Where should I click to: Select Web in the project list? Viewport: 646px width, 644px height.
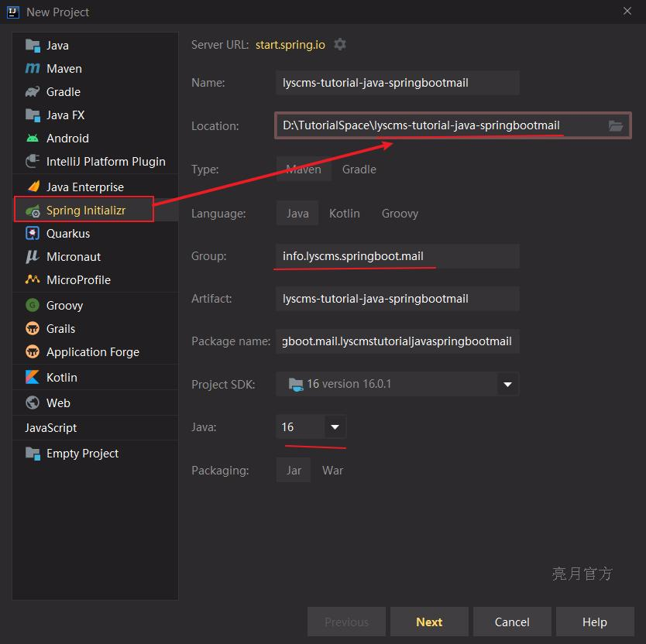(95, 402)
